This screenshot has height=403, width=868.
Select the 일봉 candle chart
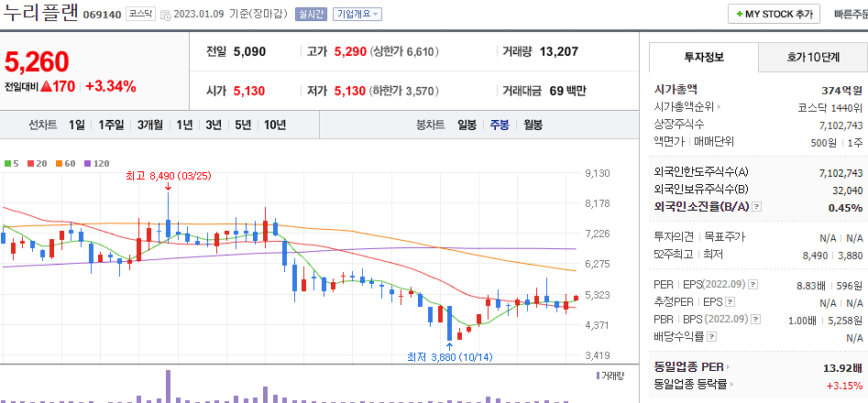[467, 125]
